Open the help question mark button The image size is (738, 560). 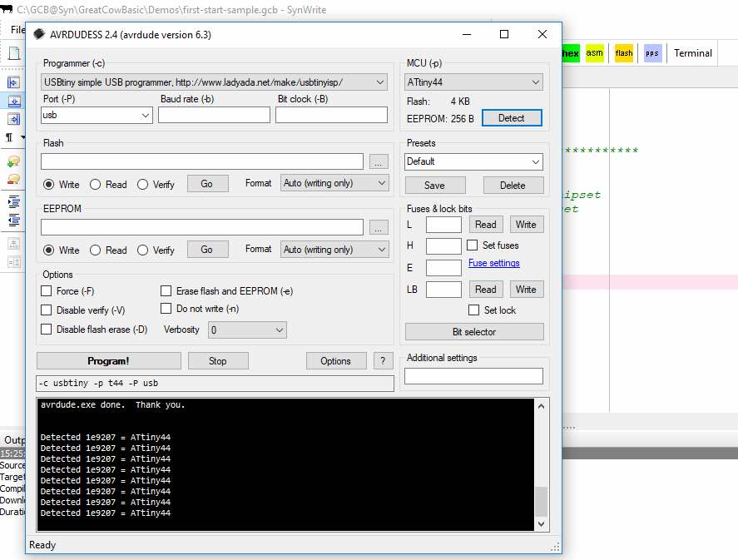(x=383, y=361)
